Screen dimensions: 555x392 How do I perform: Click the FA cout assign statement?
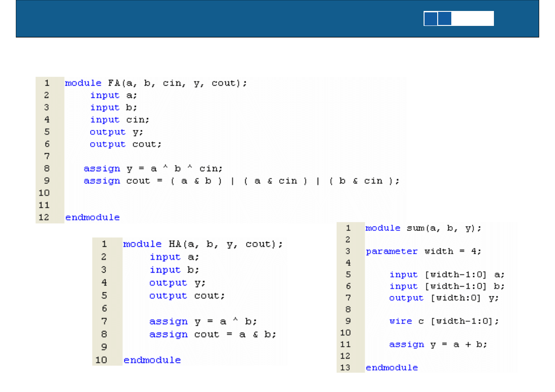(x=241, y=181)
